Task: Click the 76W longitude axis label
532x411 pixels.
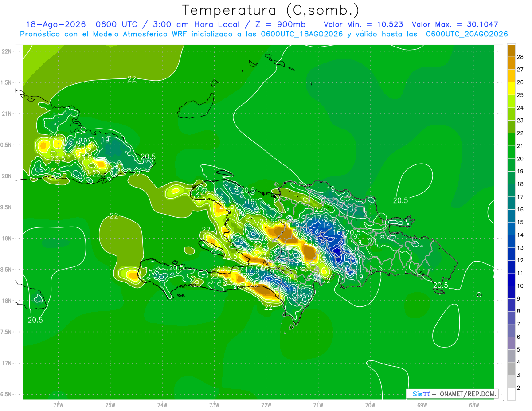Action: pos(58,405)
